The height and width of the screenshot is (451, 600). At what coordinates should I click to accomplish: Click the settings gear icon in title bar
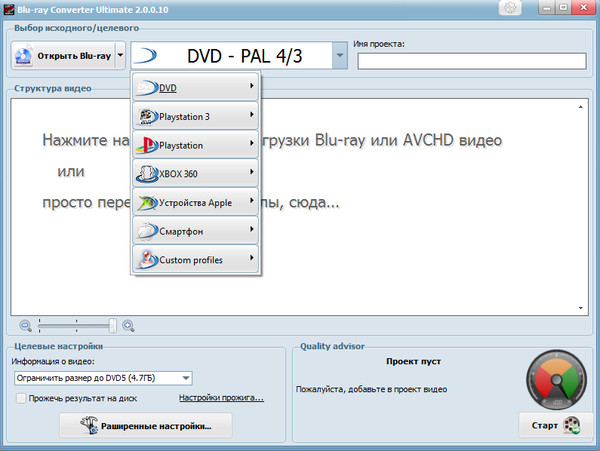coord(512,7)
